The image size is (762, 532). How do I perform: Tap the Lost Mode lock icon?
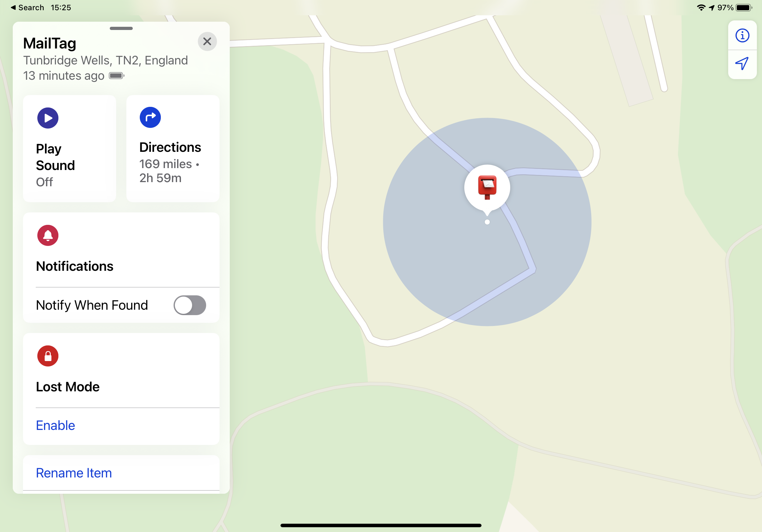pyautogui.click(x=48, y=355)
